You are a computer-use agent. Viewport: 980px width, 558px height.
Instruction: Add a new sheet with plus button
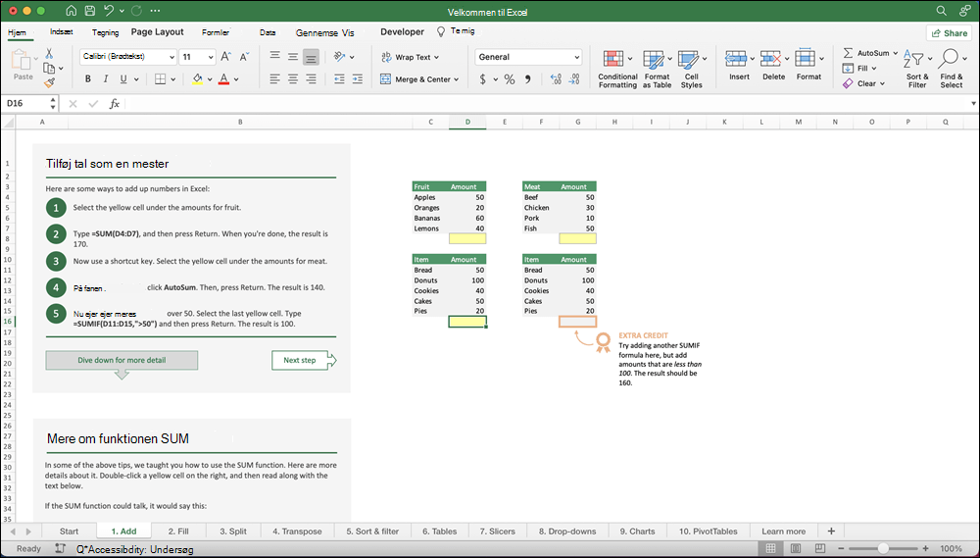(x=831, y=532)
